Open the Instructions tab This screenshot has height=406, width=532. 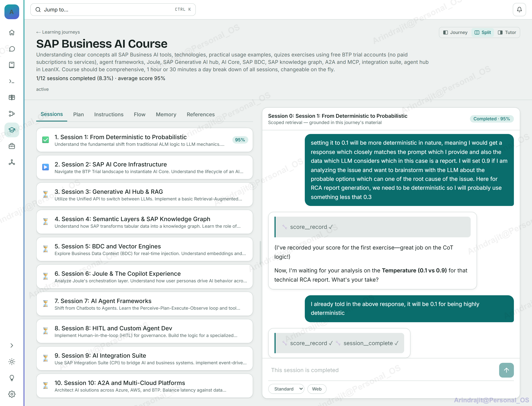point(109,115)
